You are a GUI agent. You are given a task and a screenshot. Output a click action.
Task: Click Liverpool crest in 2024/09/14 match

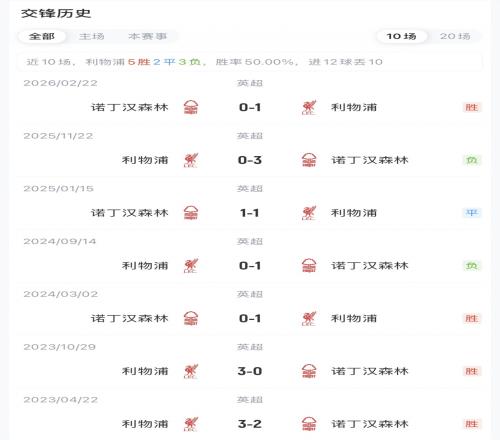(191, 266)
